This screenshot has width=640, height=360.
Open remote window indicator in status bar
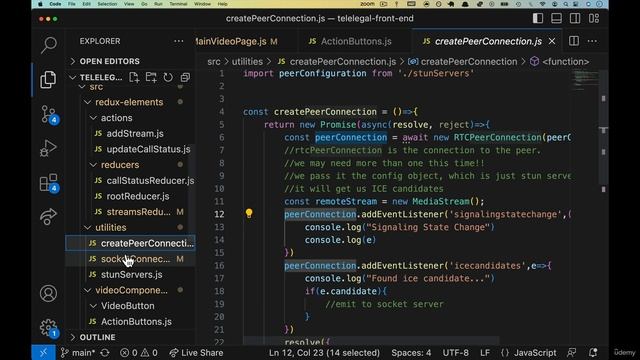(x=43, y=353)
